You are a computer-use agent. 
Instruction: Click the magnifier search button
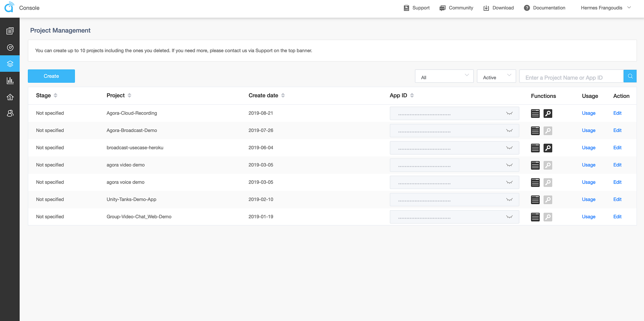pos(630,76)
